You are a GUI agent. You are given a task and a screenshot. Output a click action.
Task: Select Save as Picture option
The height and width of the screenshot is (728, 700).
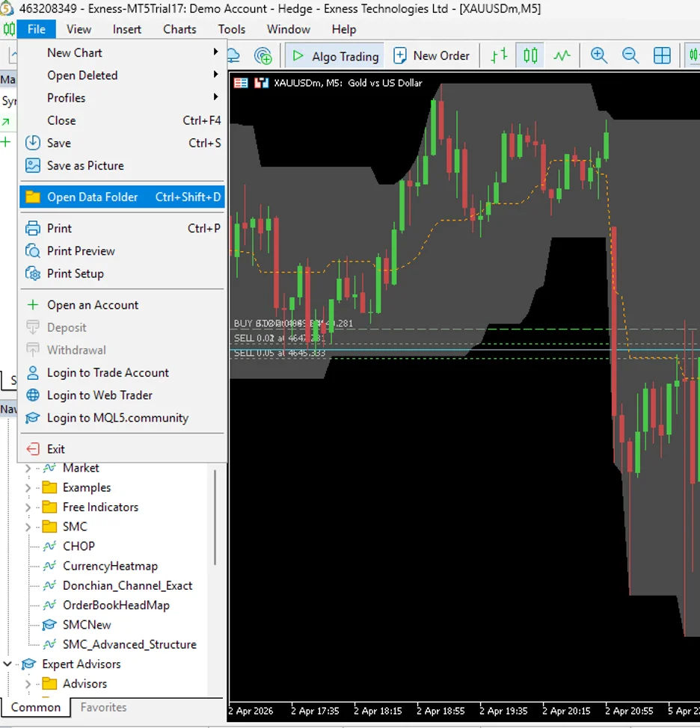click(85, 166)
